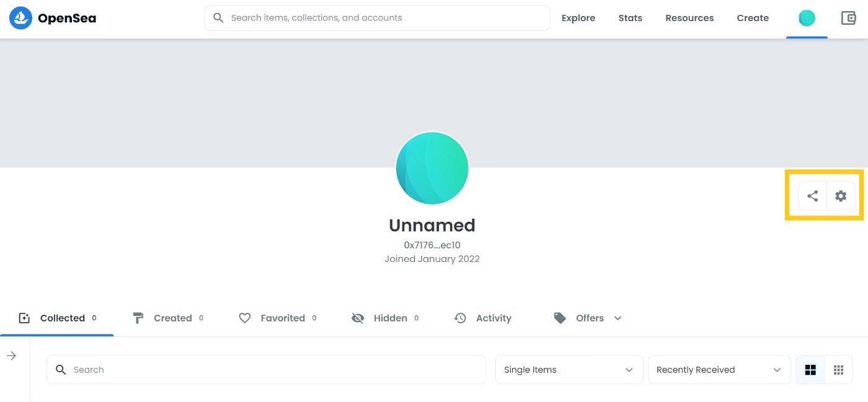Click the Create link in navbar
This screenshot has height=402, width=868.
(753, 19)
